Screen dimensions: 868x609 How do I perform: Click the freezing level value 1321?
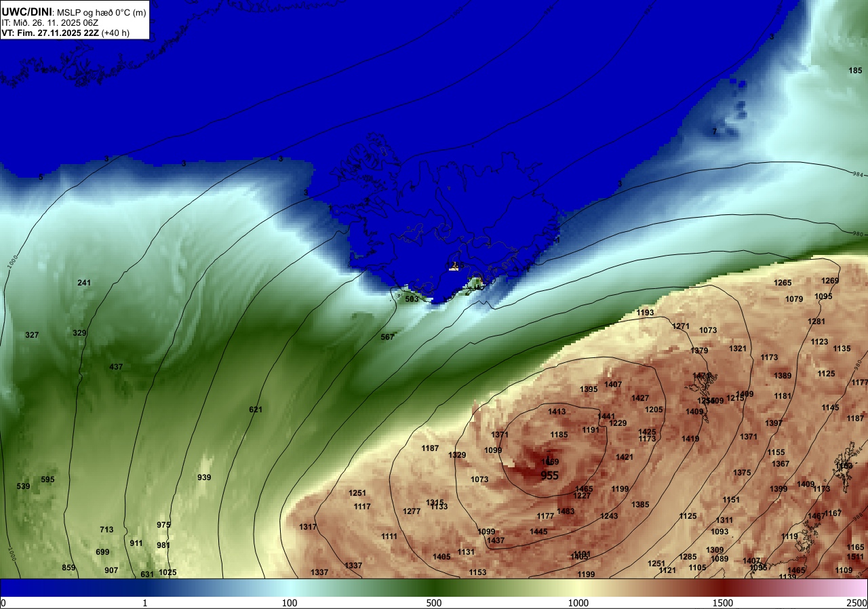pos(738,349)
